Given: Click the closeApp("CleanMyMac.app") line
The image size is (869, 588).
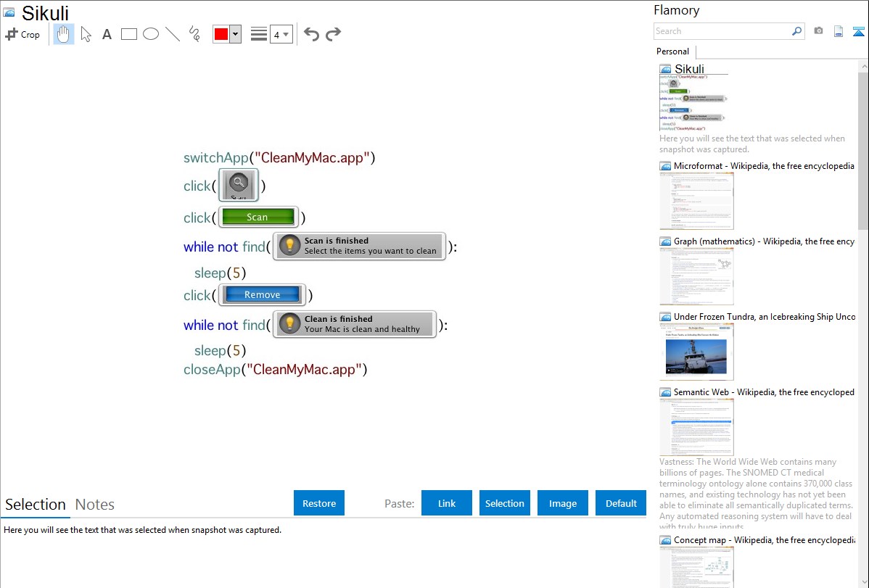Looking at the screenshot, I should pyautogui.click(x=276, y=370).
